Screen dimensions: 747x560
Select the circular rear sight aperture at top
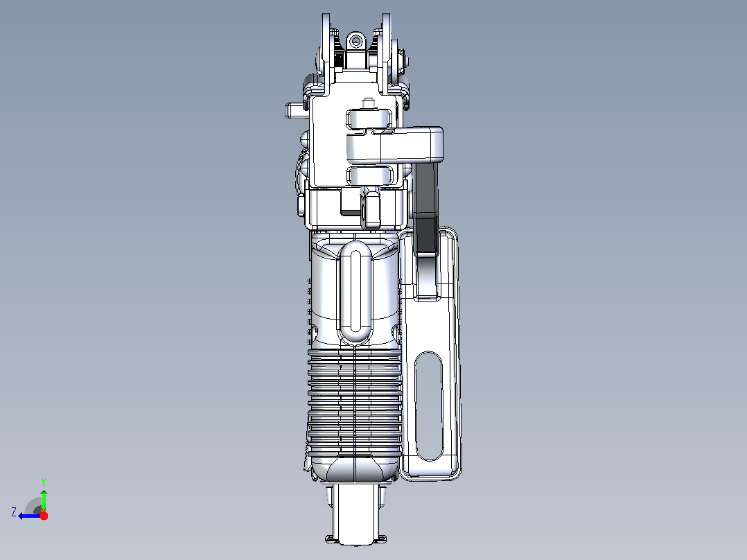355,42
